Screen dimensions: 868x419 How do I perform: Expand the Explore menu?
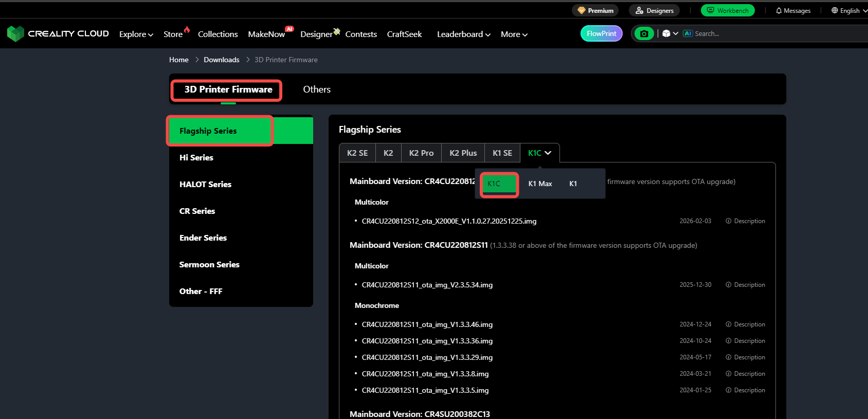pos(136,34)
